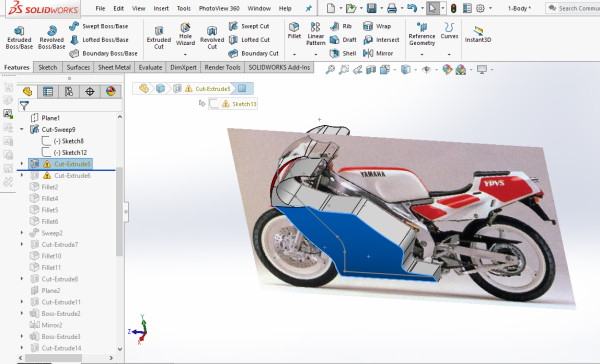Switch to the Surfaces tab
Screen dimensions: 600x364
click(78, 67)
